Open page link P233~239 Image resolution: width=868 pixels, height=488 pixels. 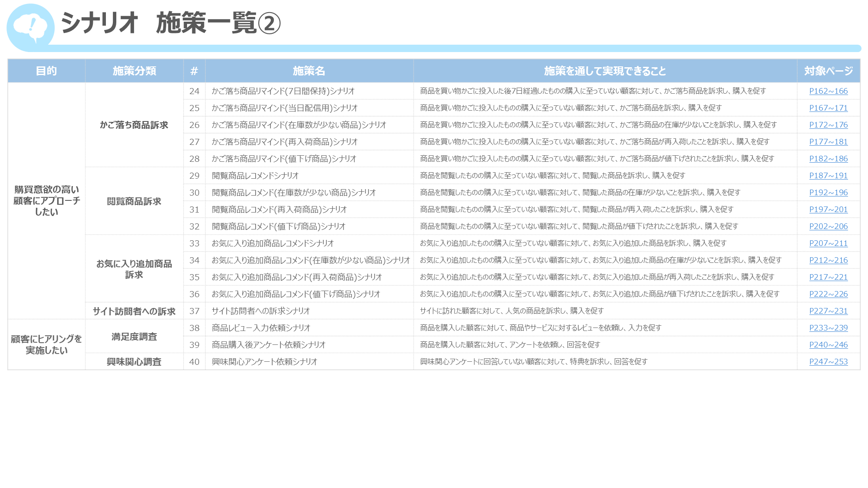[x=828, y=328]
